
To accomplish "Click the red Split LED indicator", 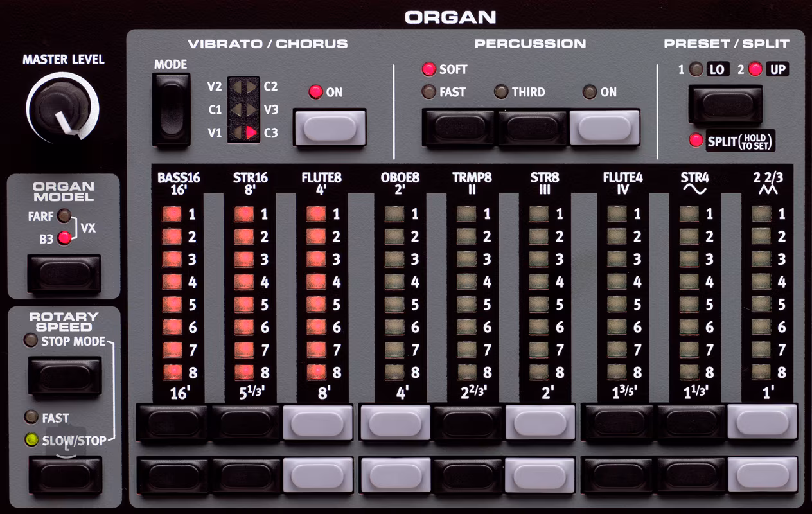I will click(696, 141).
